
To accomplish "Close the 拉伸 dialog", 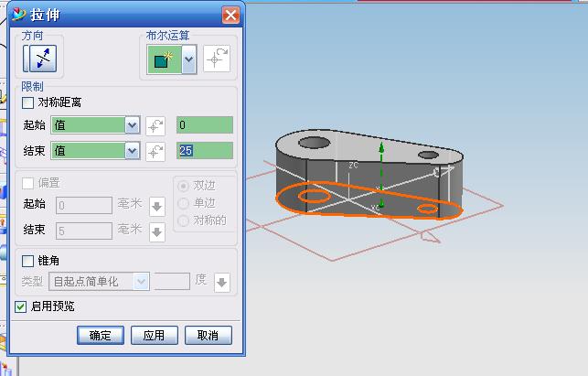I will coord(230,16).
